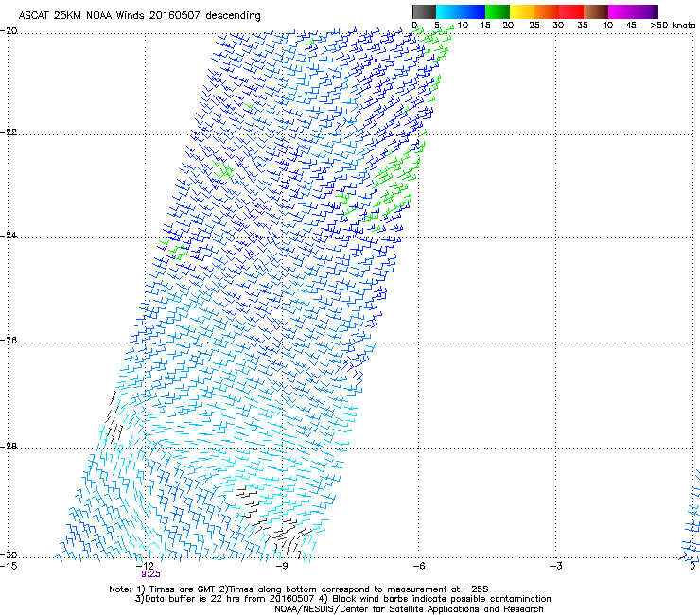Screen dimensions: 700x615
Task: Click the -24 latitude axis label
Action: point(9,236)
